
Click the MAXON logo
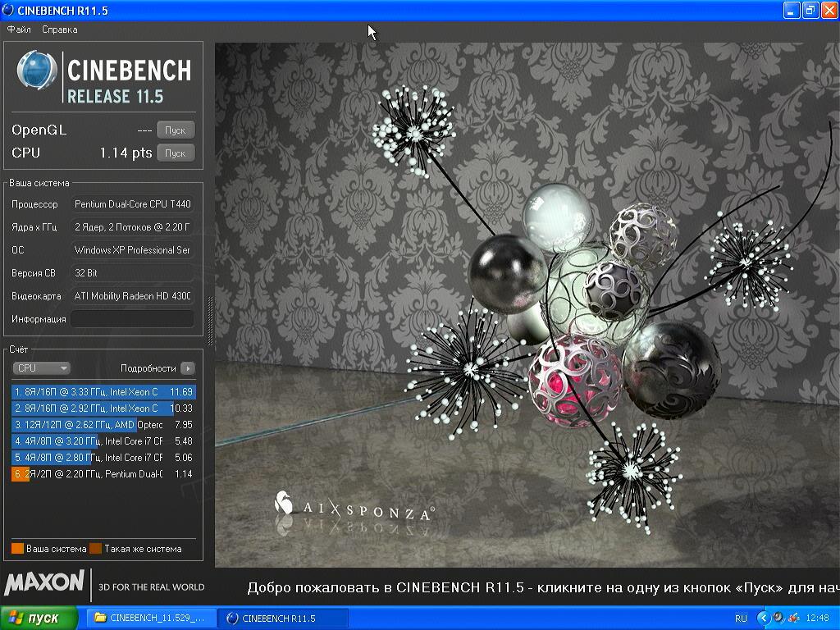point(44,583)
